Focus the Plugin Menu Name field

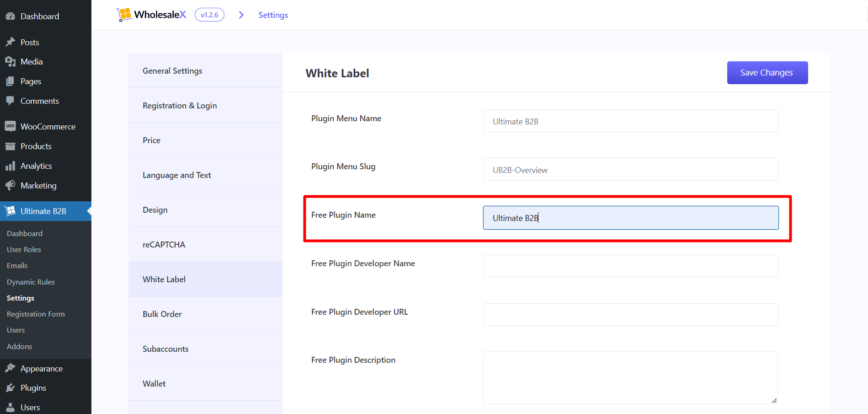pyautogui.click(x=631, y=121)
